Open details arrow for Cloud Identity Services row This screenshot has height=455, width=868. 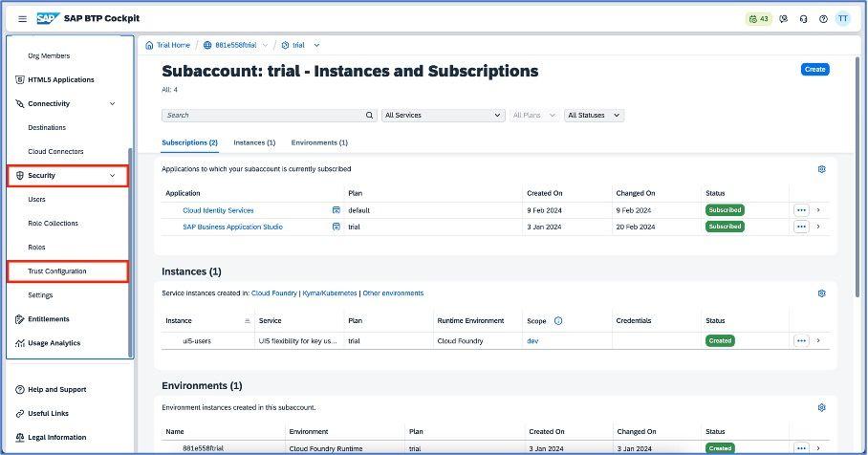(818, 210)
